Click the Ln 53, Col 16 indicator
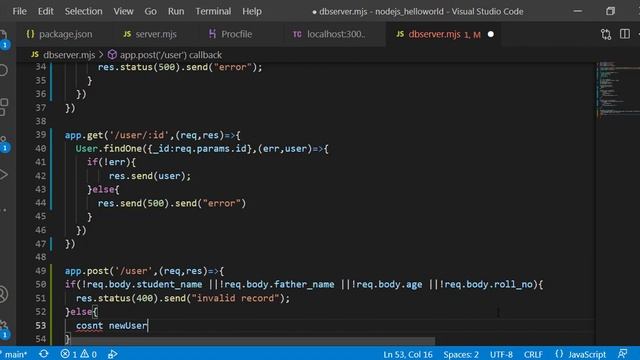This screenshot has width=640, height=360. tap(407, 354)
